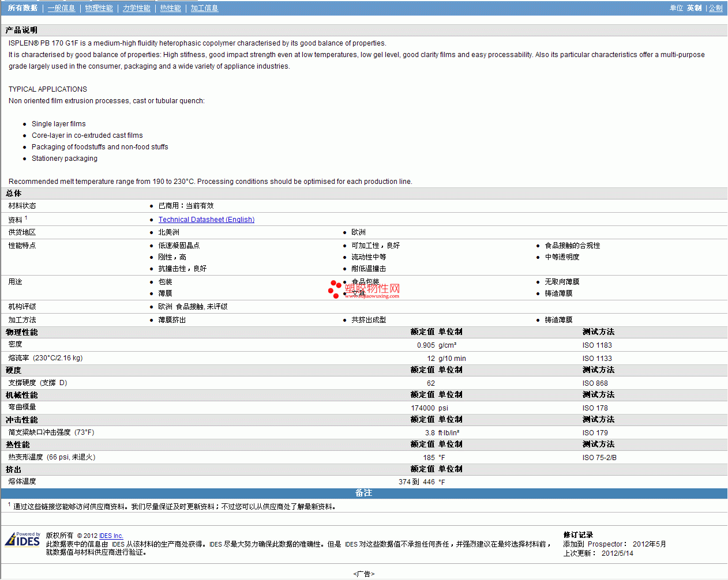
Task: Switch units to 英制
Action: click(x=694, y=8)
